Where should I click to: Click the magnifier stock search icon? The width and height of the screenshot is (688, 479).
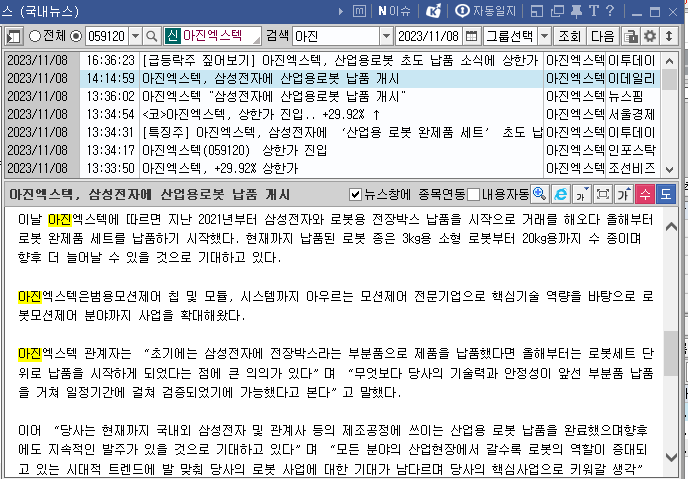click(x=151, y=36)
